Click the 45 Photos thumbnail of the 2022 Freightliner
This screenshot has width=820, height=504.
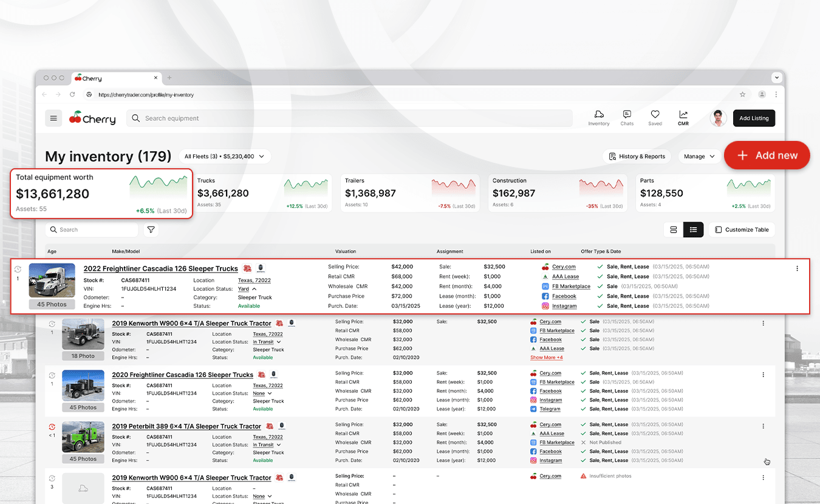click(x=52, y=285)
